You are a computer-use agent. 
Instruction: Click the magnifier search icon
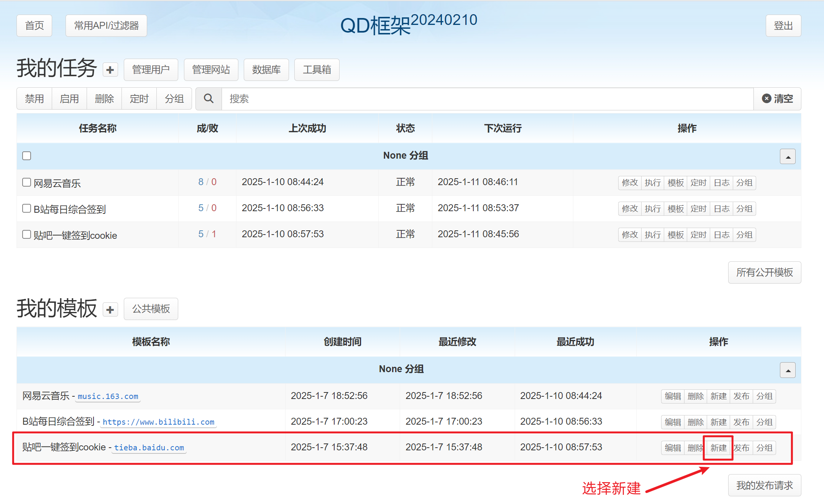[x=208, y=99]
